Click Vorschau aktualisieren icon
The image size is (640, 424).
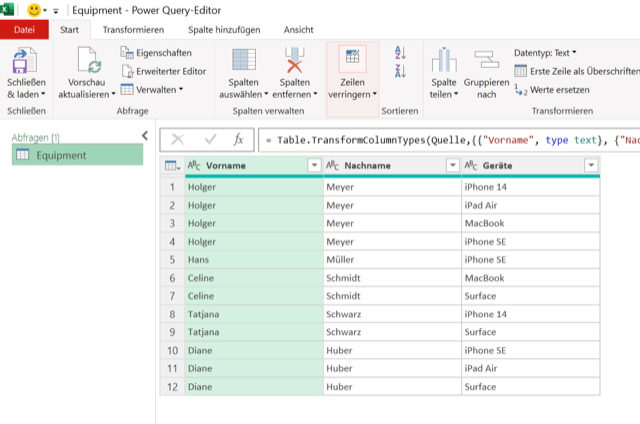[x=89, y=60]
